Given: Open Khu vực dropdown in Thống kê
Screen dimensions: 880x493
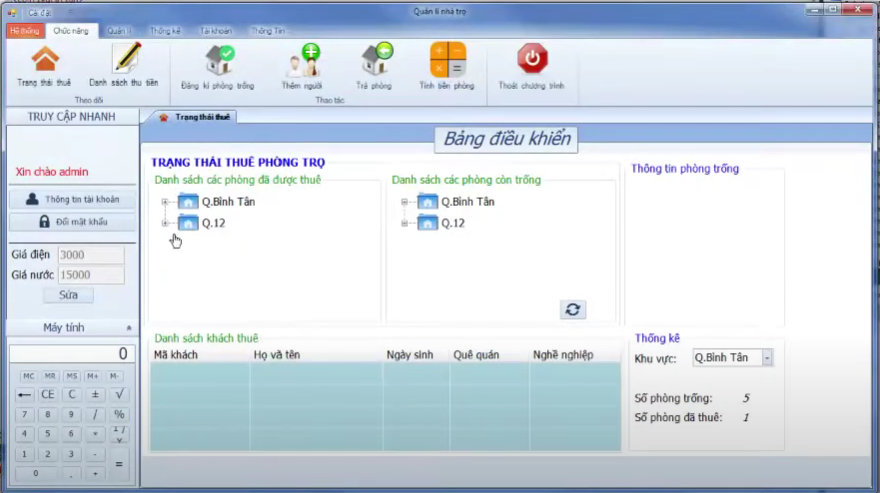Looking at the screenshot, I should point(767,358).
